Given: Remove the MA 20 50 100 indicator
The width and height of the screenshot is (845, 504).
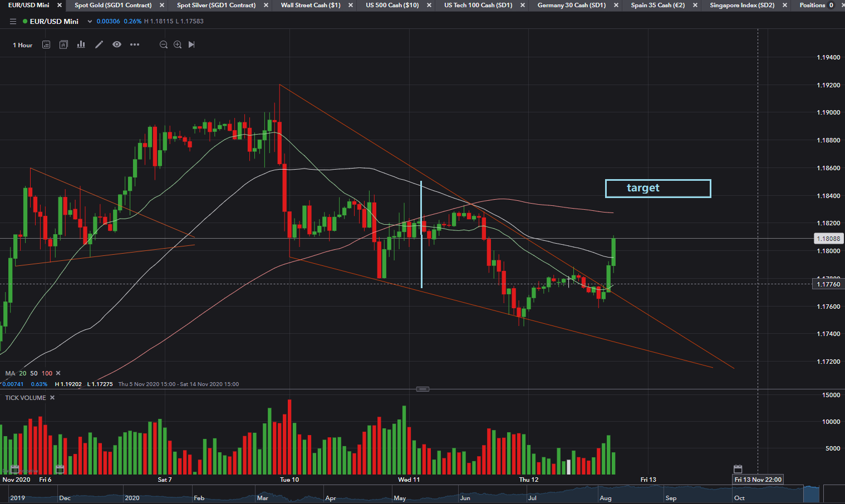Looking at the screenshot, I should click(x=58, y=373).
